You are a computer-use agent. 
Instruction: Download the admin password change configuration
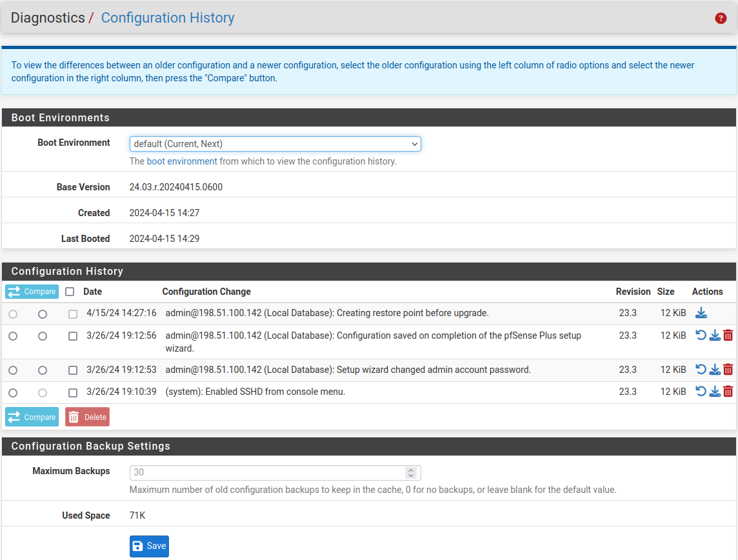click(715, 370)
